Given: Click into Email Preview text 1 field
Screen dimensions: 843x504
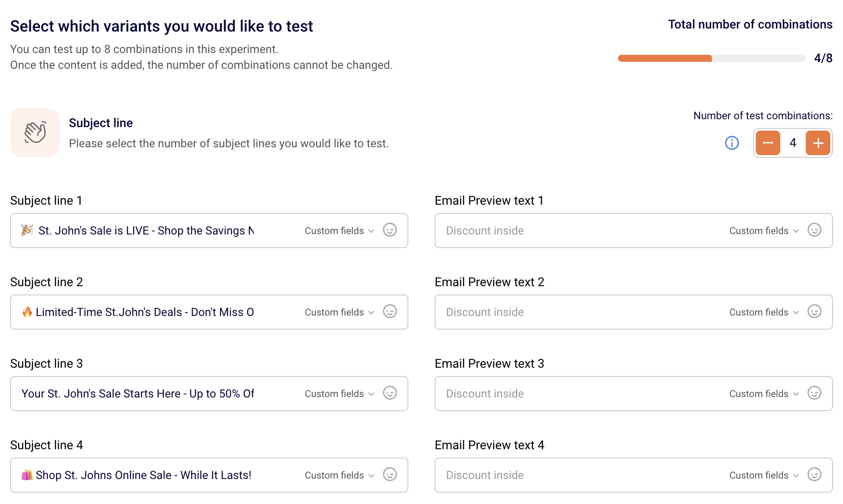Looking at the screenshot, I should [x=570, y=231].
